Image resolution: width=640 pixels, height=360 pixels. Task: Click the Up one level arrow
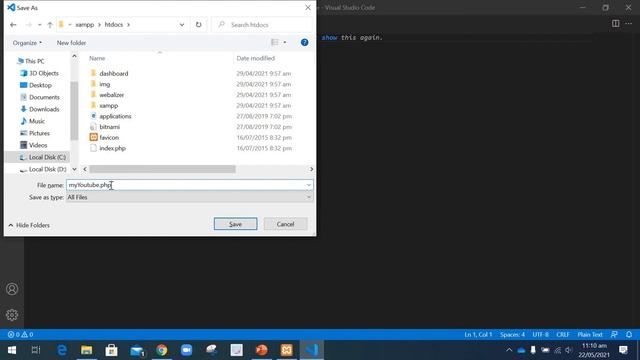tap(50, 24)
